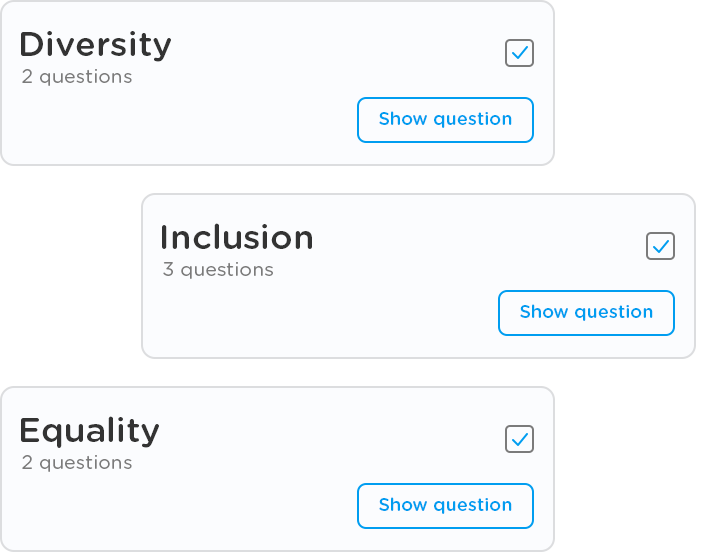Select the Inclusion title text
The width and height of the screenshot is (704, 552).
point(236,238)
